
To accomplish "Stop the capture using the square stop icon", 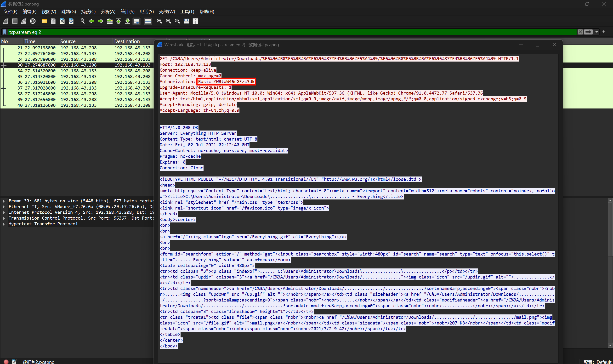I will (15, 21).
